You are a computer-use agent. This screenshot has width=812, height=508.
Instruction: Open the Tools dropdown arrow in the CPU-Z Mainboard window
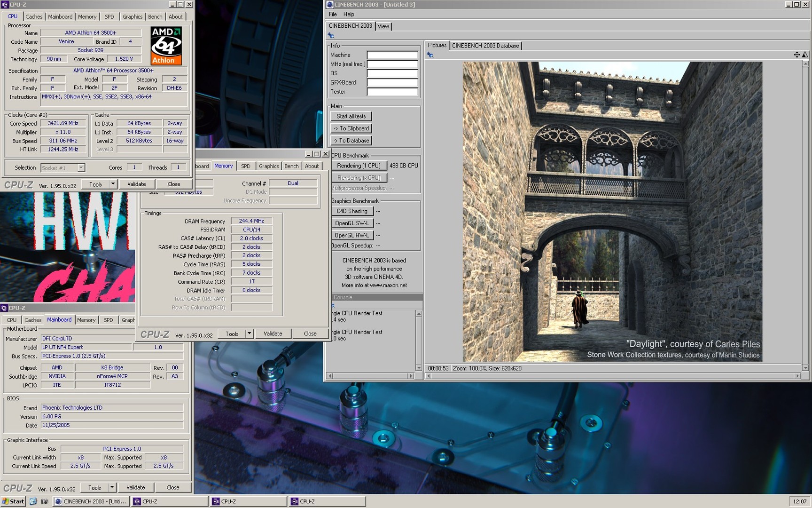pyautogui.click(x=112, y=487)
